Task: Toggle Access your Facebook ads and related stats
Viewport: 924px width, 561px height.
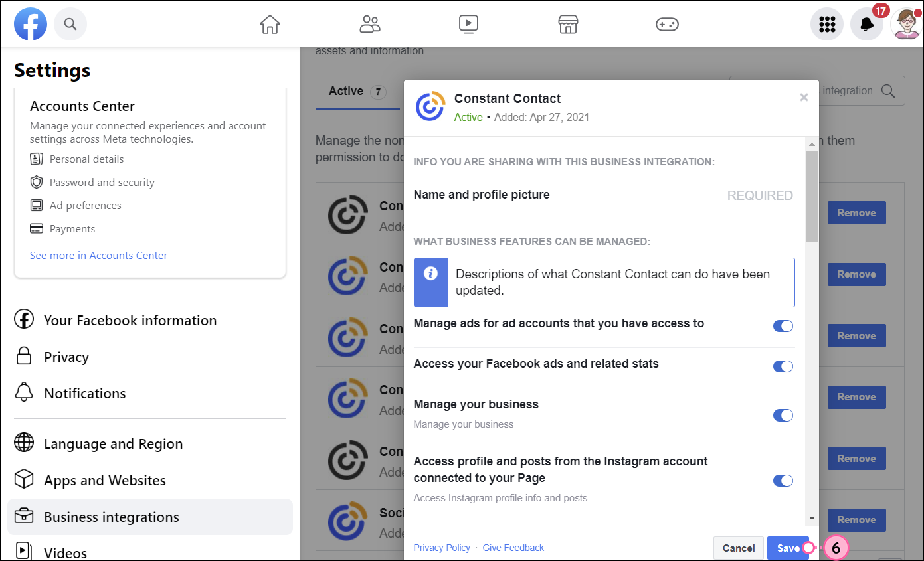Action: [783, 366]
